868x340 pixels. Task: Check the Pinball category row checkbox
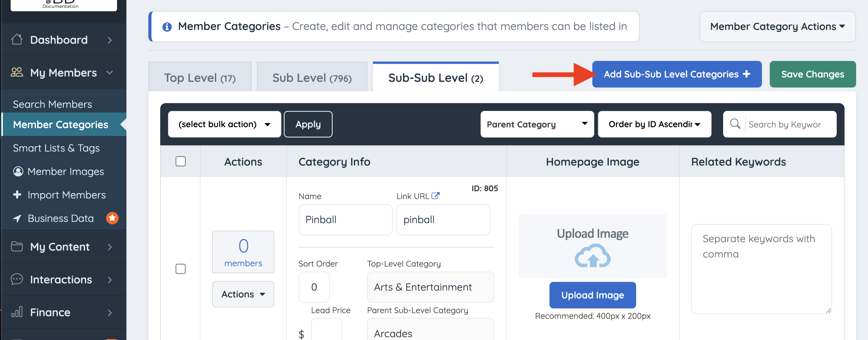pyautogui.click(x=181, y=269)
